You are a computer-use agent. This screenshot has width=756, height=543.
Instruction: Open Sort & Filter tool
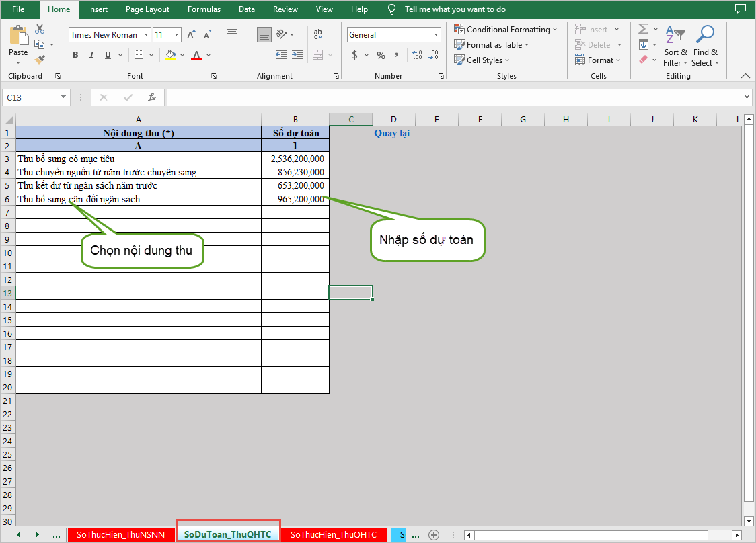(x=675, y=46)
